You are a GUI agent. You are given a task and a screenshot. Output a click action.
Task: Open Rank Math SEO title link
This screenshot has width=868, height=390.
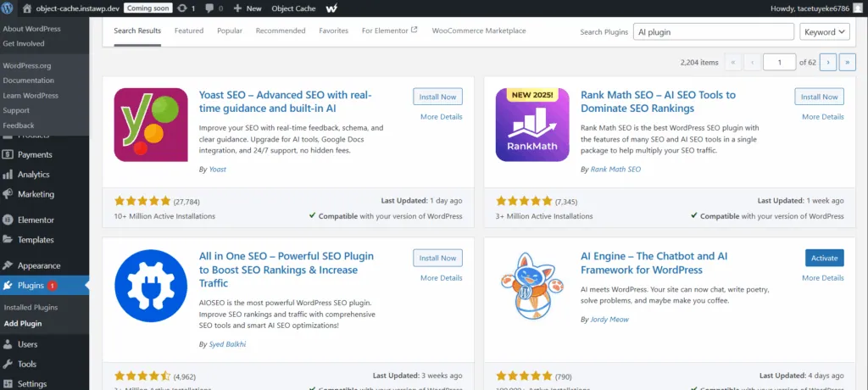coord(658,102)
